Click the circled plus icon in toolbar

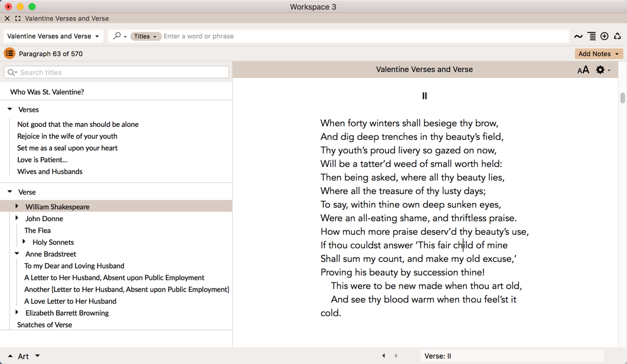pos(605,37)
